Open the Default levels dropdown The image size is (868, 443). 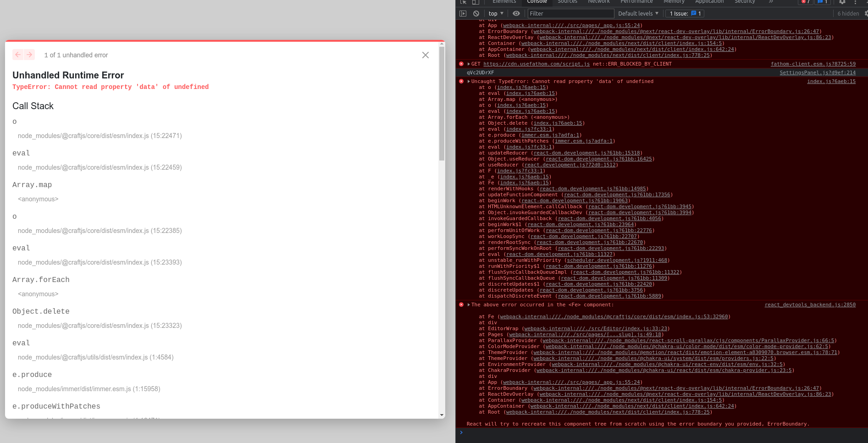click(638, 13)
